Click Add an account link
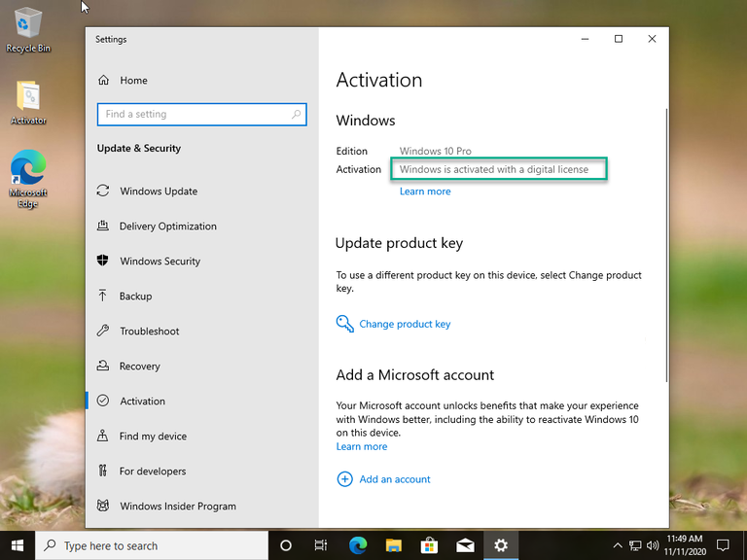Image resolution: width=747 pixels, height=560 pixels. coord(395,479)
